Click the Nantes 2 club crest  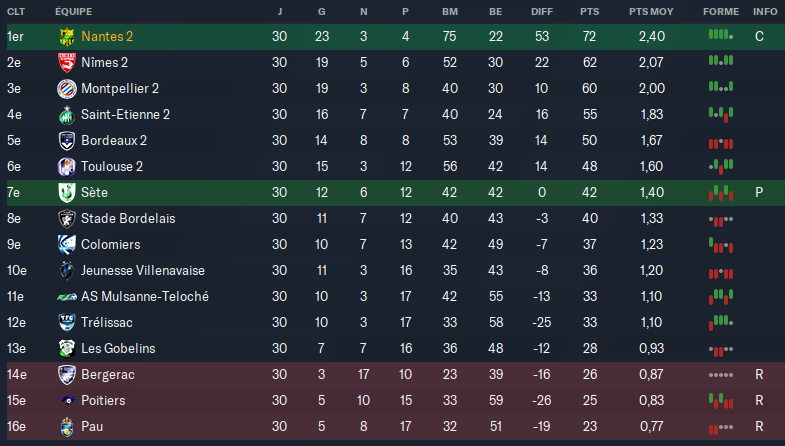pos(66,36)
